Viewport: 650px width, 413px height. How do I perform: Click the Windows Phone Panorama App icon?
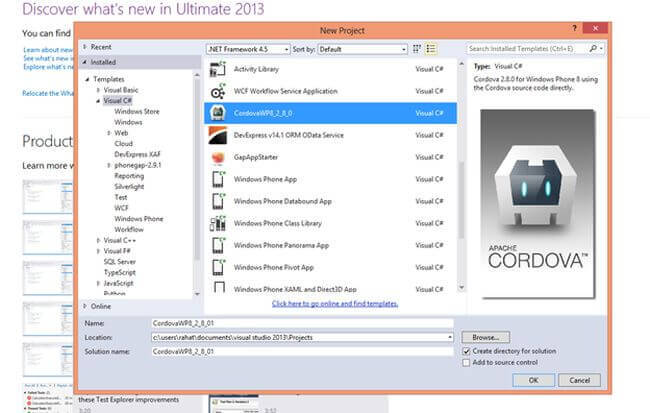pyautogui.click(x=218, y=245)
